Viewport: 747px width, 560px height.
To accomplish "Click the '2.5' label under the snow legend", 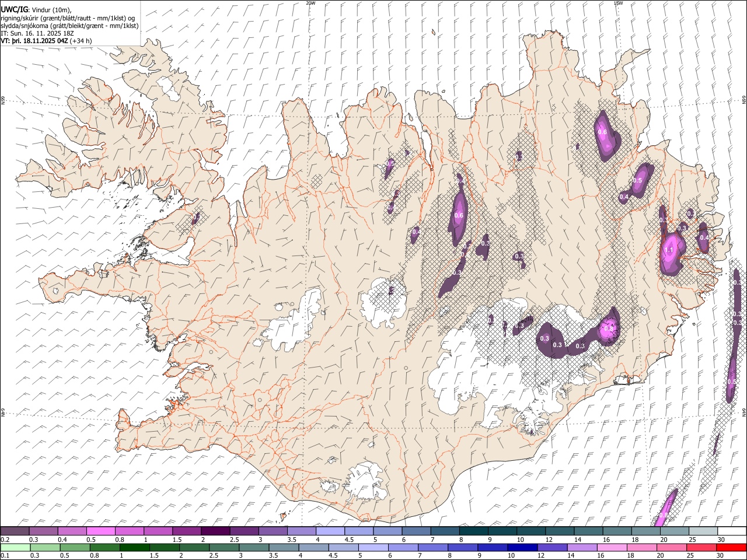I will tap(235, 540).
